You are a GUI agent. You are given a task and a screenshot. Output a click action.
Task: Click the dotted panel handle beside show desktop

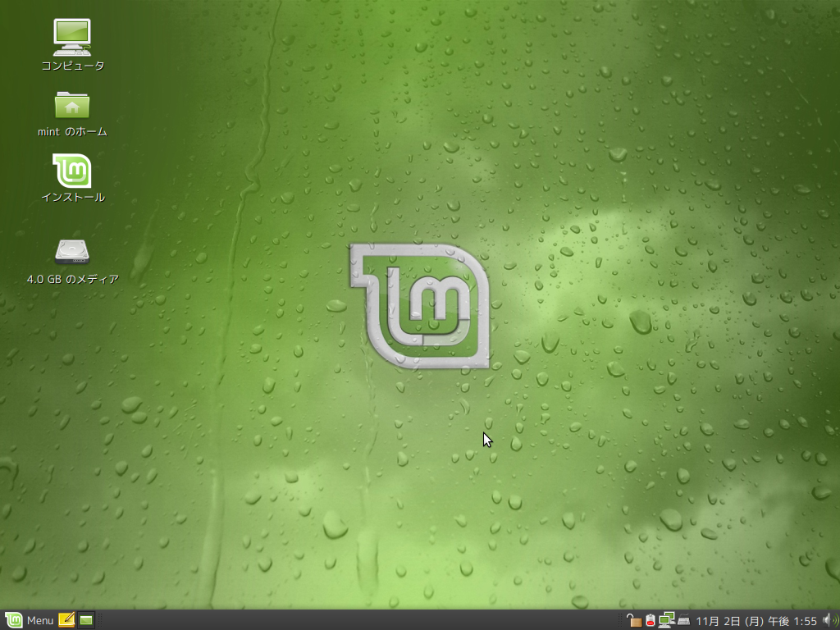100,620
